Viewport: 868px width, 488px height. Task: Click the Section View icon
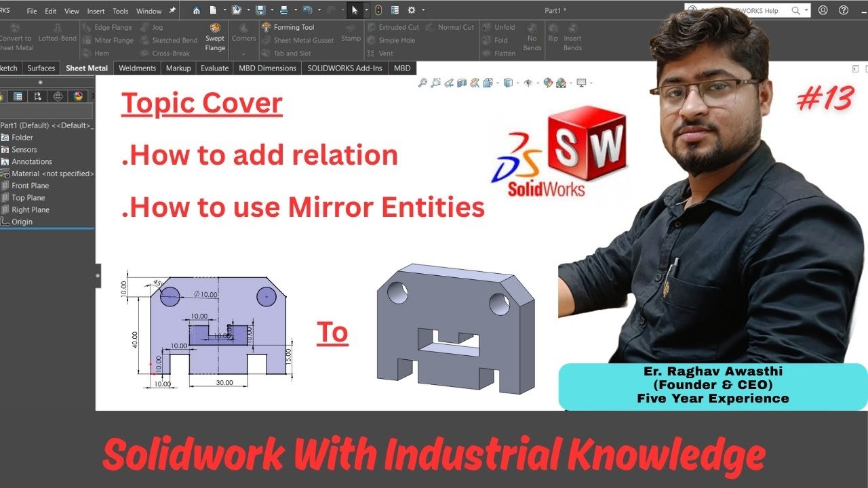[462, 83]
